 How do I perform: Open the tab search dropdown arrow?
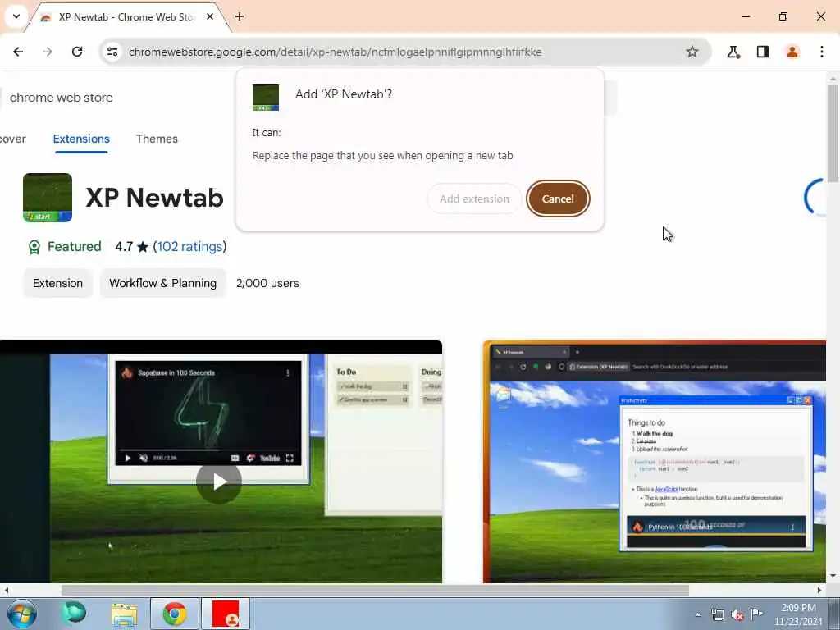click(x=16, y=16)
